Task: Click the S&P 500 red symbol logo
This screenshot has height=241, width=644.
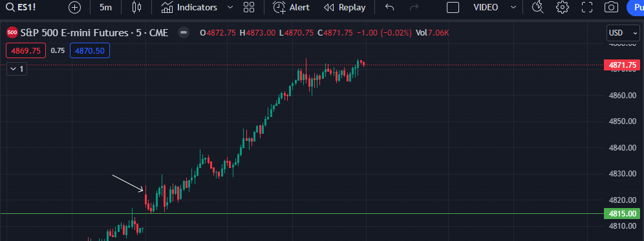Action: point(12,33)
